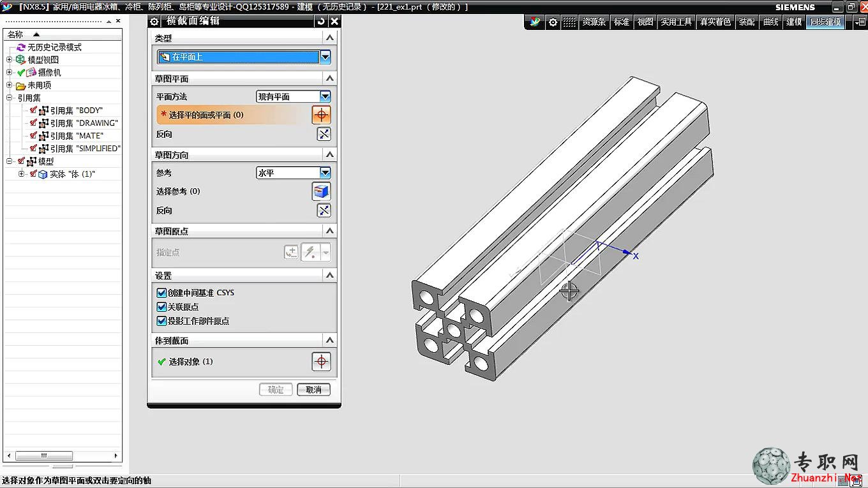Collapse the 设置 section
The width and height of the screenshot is (868, 488).
pyautogui.click(x=330, y=275)
